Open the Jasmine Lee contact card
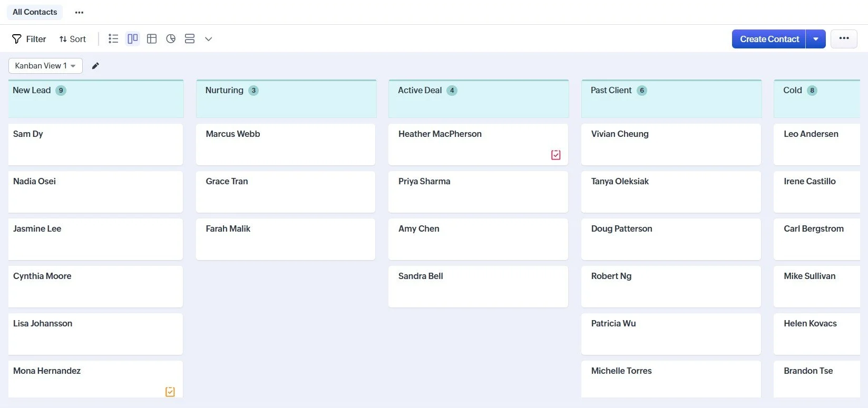 pos(95,240)
